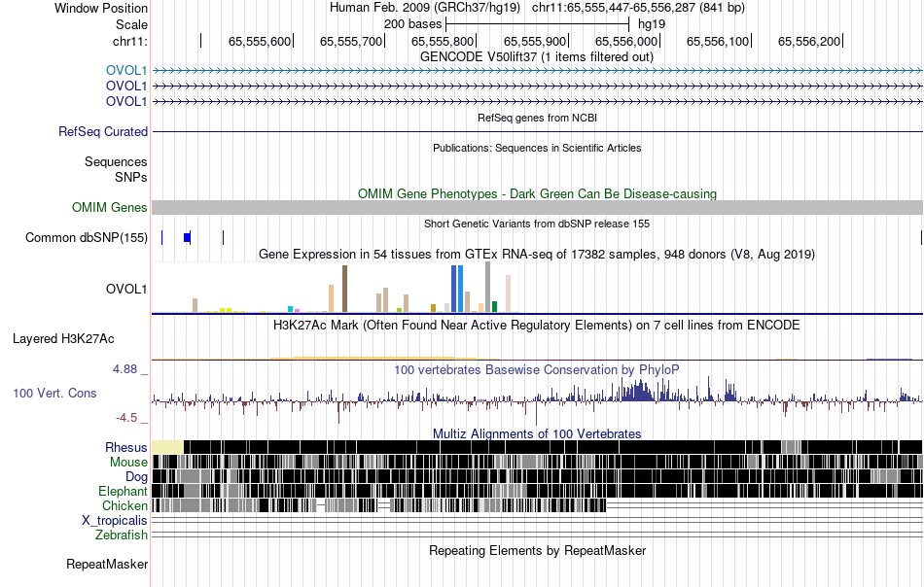Click the small dark green GTEx expression bar

point(494,307)
